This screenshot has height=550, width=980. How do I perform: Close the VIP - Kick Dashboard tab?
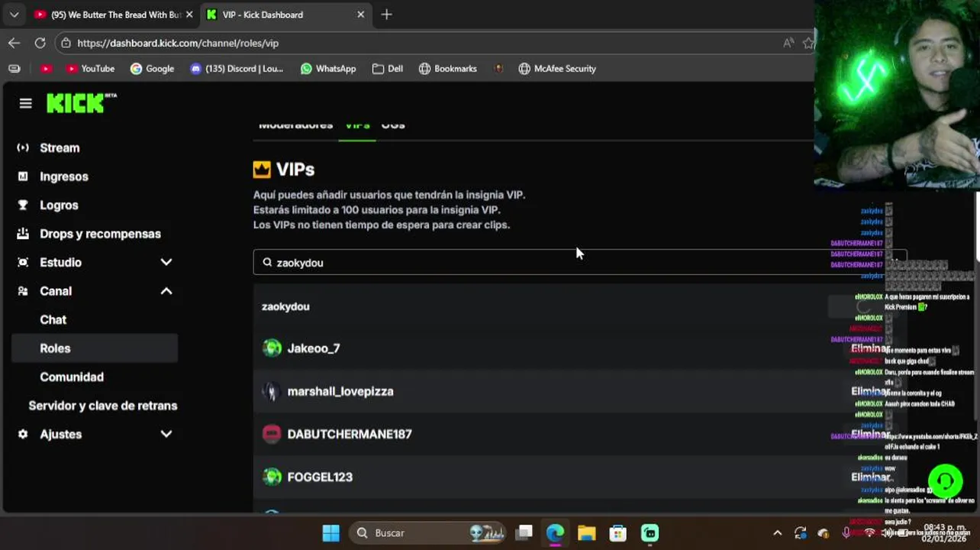[x=360, y=15]
